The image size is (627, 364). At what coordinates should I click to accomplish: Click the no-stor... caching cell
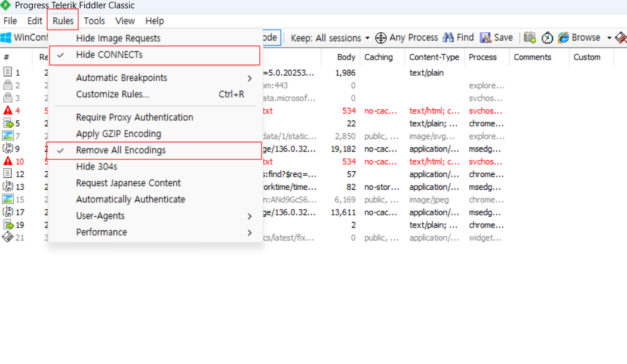pos(382,187)
